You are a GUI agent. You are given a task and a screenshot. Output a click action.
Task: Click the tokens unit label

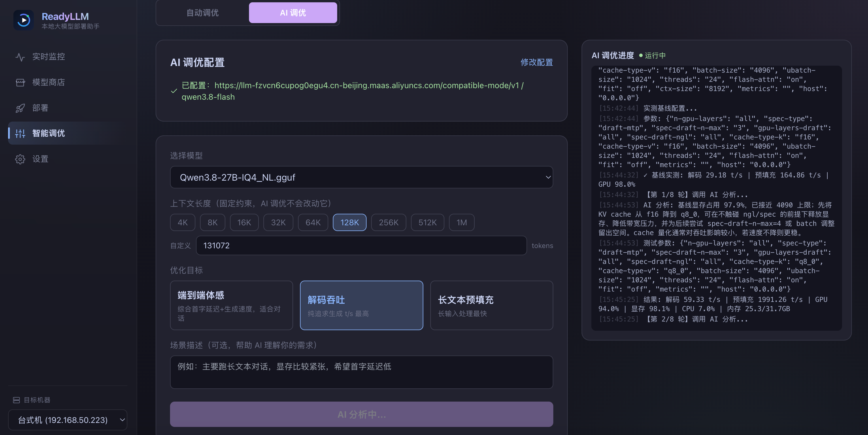click(542, 246)
